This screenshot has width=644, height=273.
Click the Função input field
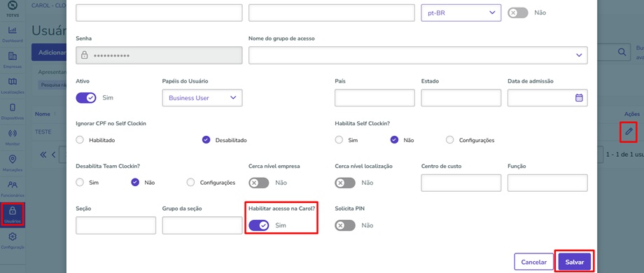tap(547, 183)
